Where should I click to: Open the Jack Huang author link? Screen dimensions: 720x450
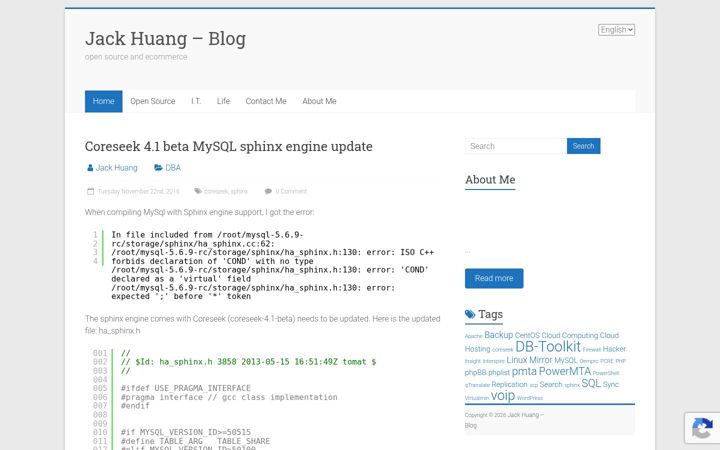click(x=117, y=168)
